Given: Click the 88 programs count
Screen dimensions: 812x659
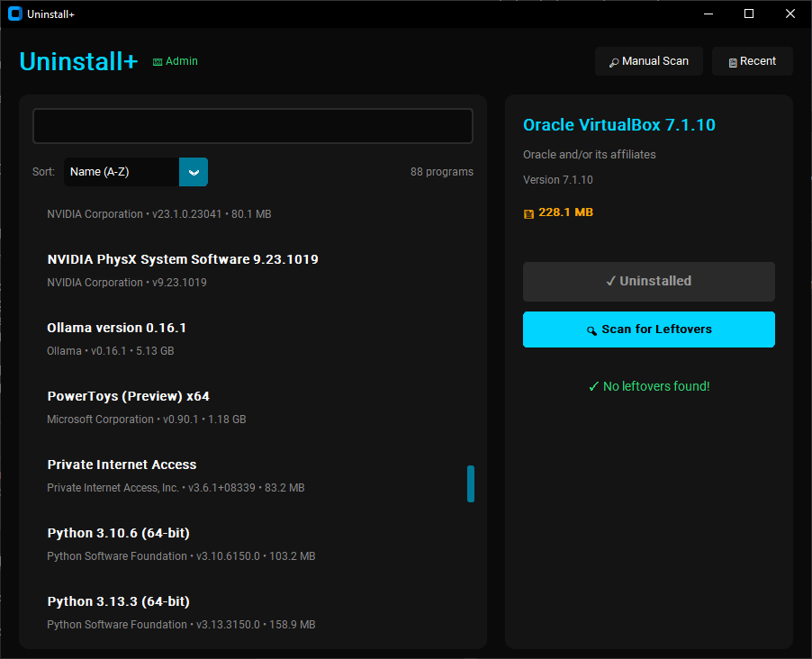Looking at the screenshot, I should click(x=442, y=172).
